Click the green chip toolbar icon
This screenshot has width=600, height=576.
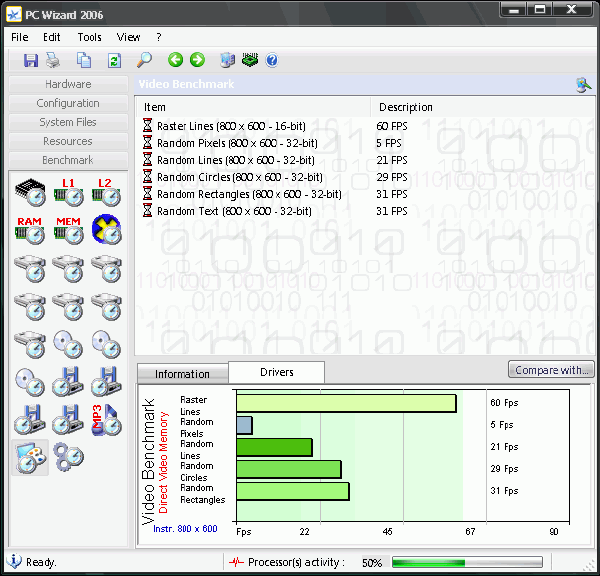coord(250,60)
